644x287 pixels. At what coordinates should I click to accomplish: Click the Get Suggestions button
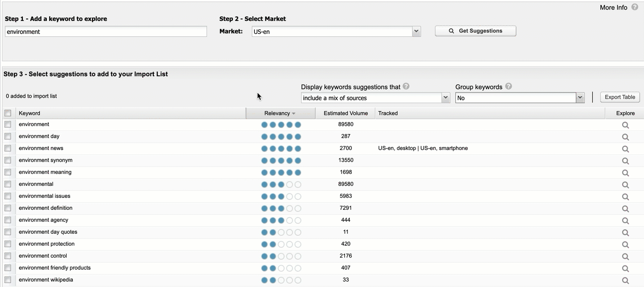point(475,31)
